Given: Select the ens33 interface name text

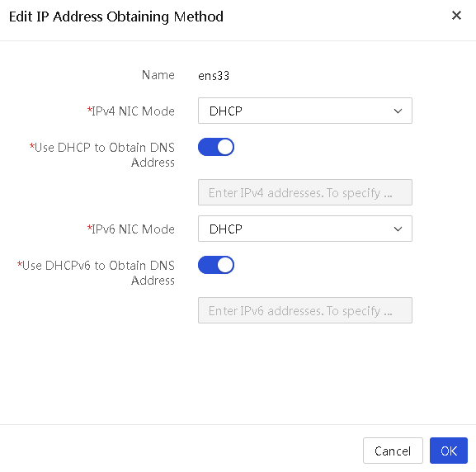Looking at the screenshot, I should point(214,75).
